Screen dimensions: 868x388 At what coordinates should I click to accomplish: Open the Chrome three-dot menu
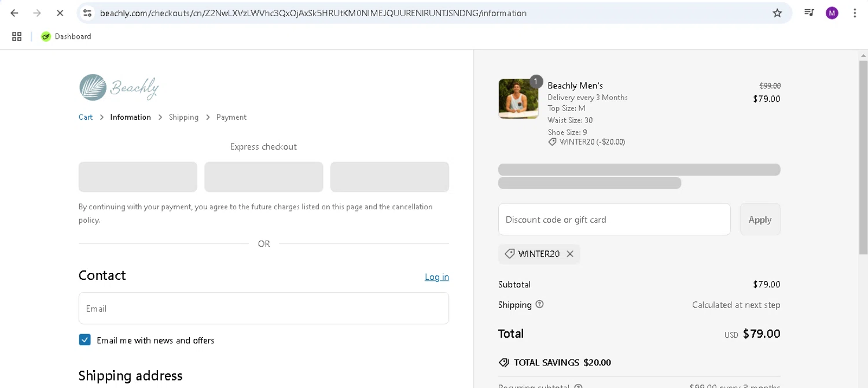[855, 13]
